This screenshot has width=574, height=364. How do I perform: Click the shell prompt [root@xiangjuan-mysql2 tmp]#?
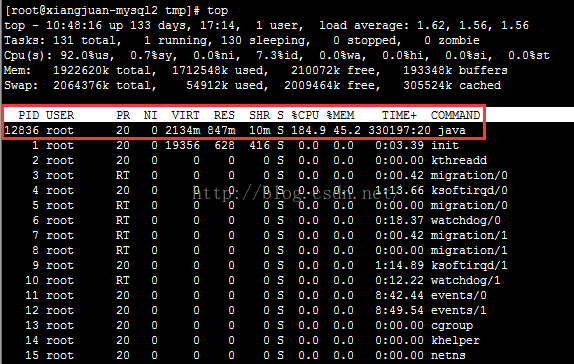[102, 11]
